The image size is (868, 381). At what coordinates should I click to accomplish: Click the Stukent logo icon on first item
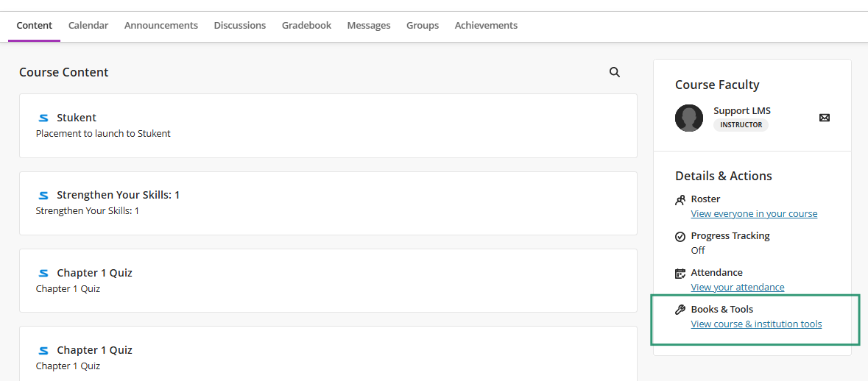point(43,118)
